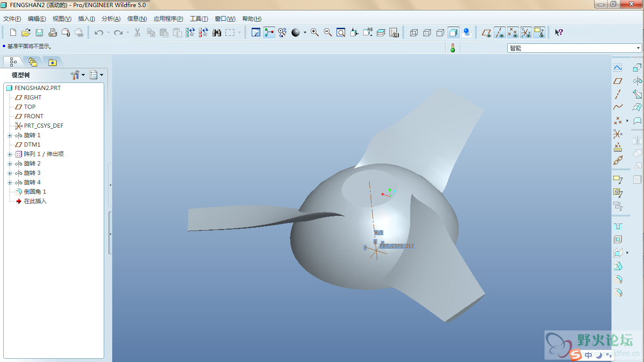644x362 pixels.
Task: Zoom in with magnifier plus icon
Action: point(314,33)
